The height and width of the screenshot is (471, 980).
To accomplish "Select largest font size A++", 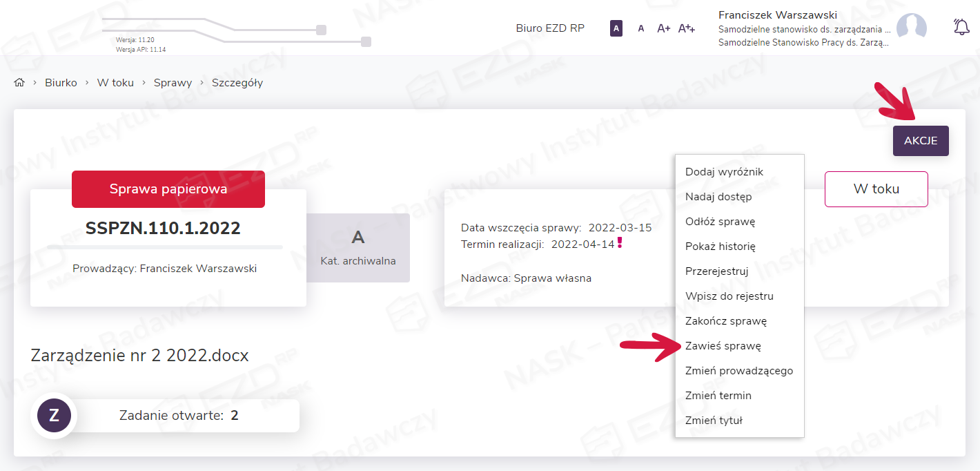I will 687,28.
